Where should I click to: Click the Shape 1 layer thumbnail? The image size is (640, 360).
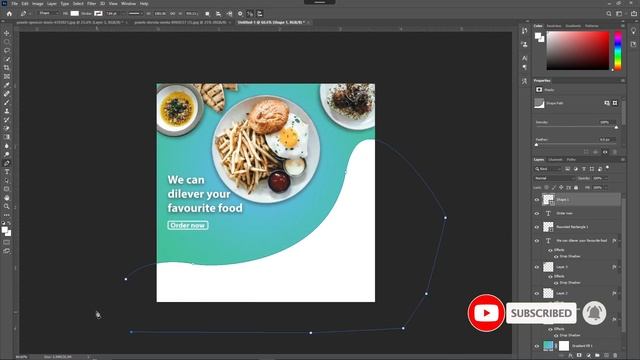tap(548, 200)
